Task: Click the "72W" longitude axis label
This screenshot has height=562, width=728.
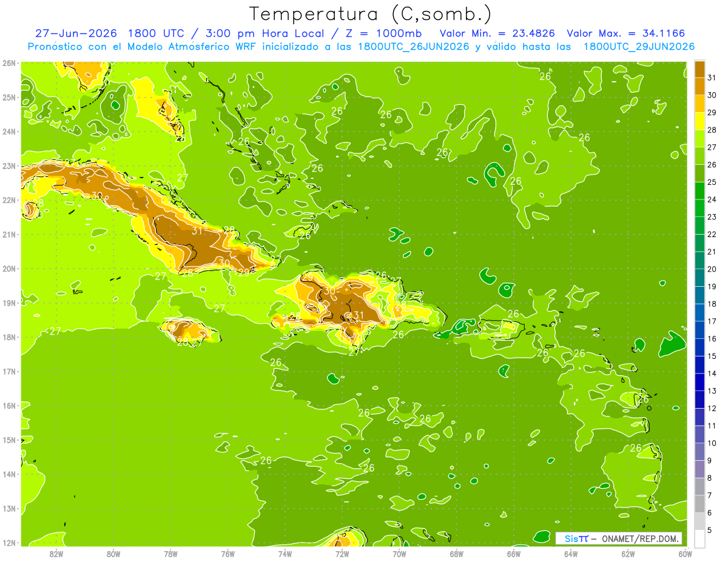Action: 342,554
